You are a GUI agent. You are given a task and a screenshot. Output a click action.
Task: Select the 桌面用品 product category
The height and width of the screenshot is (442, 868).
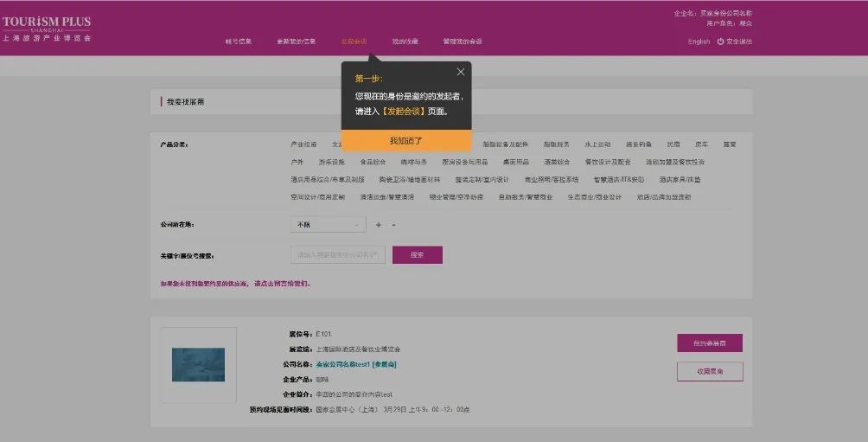516,163
